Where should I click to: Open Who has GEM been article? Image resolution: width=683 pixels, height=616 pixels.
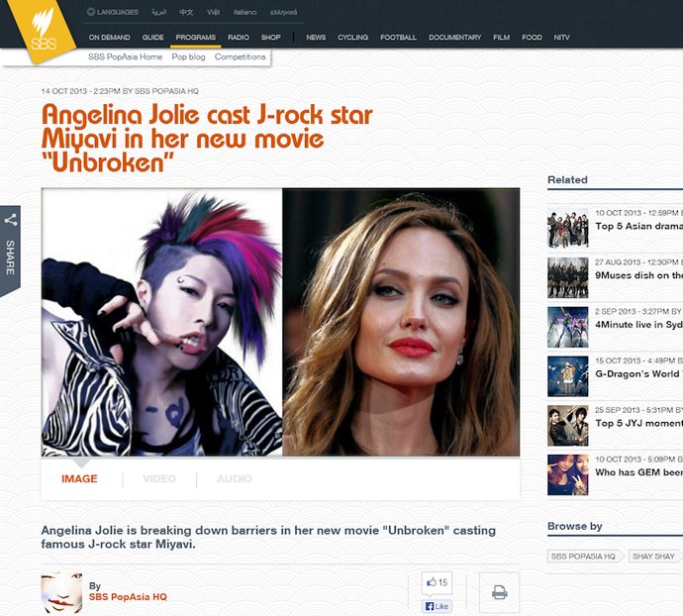638,472
